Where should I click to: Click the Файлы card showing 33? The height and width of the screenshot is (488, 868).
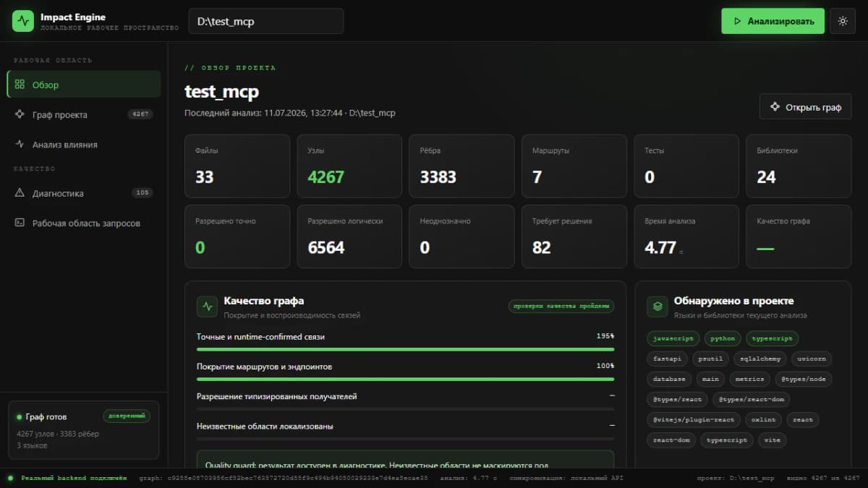coord(237,166)
